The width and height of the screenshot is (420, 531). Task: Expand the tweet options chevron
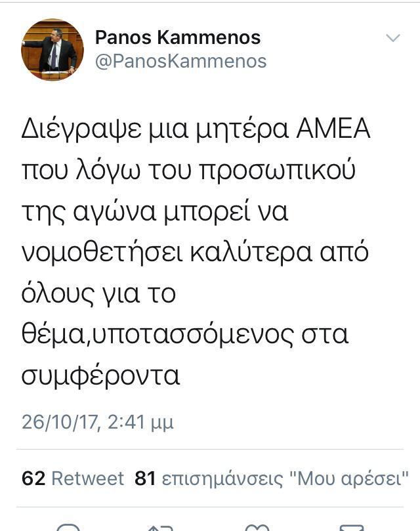point(393,37)
